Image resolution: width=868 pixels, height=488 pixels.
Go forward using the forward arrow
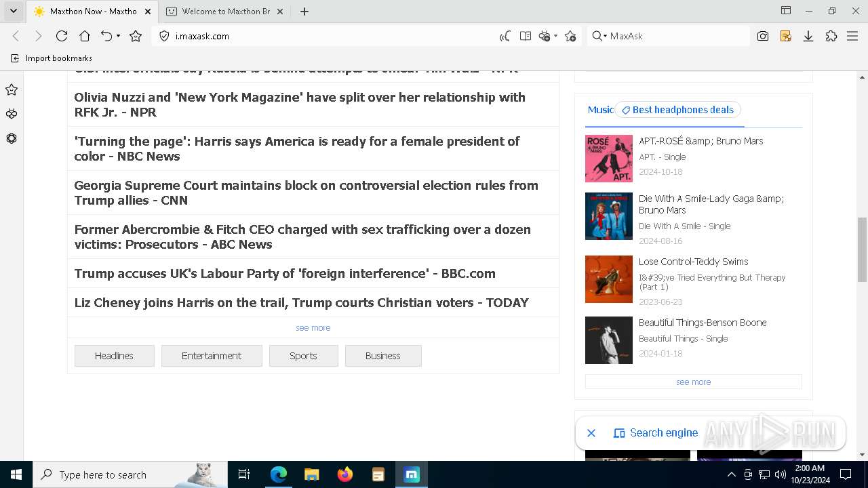(x=39, y=36)
